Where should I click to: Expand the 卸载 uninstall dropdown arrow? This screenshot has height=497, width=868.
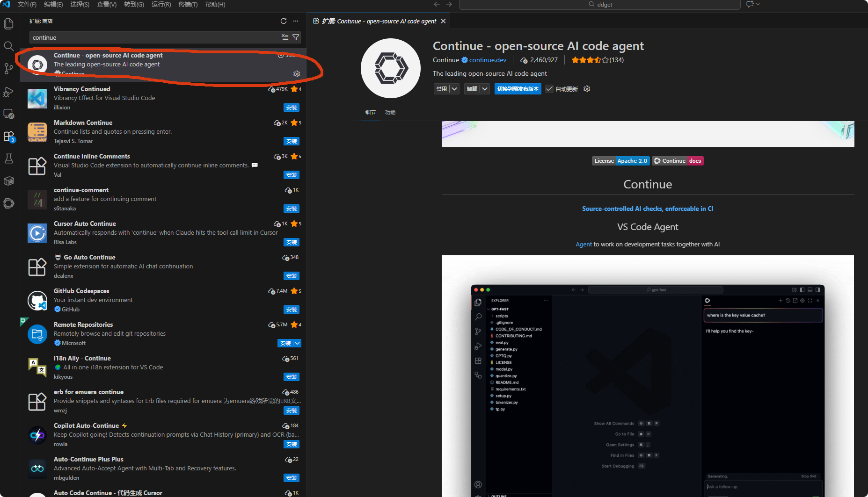click(485, 89)
